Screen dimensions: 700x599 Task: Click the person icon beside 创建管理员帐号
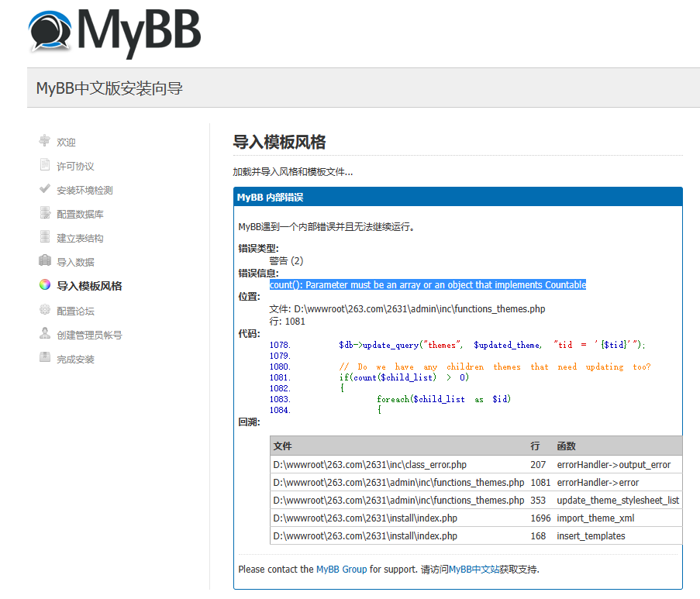click(44, 333)
